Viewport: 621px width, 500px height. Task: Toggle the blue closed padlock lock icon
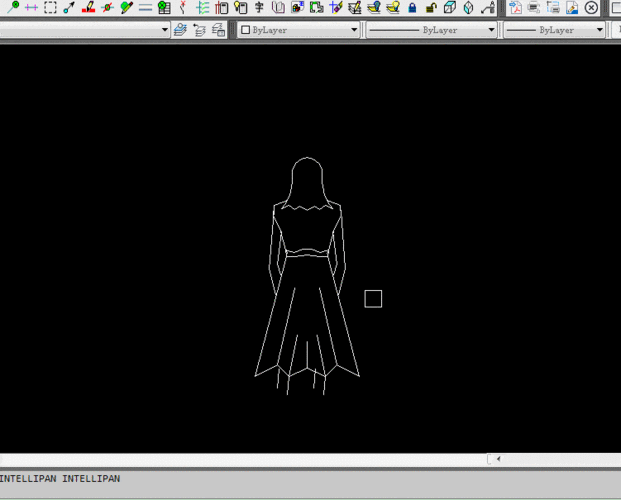point(412,8)
